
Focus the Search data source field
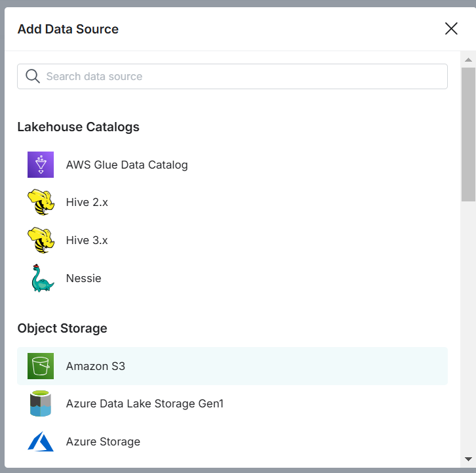(243, 76)
